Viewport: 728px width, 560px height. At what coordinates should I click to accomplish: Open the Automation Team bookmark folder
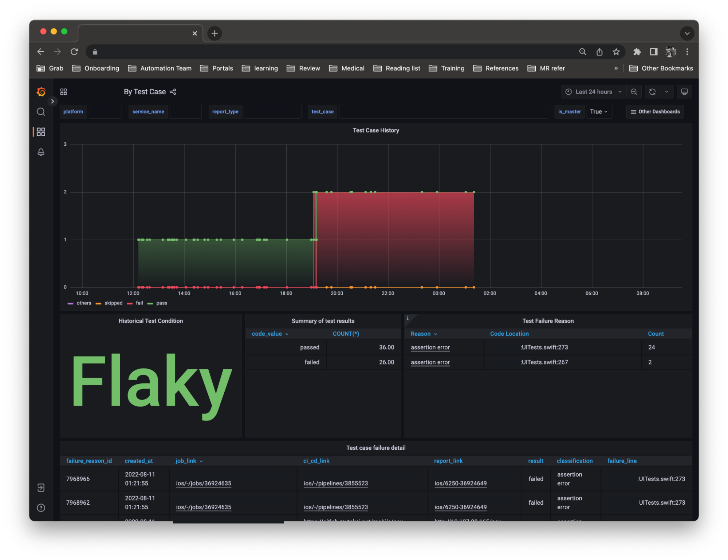coord(160,68)
